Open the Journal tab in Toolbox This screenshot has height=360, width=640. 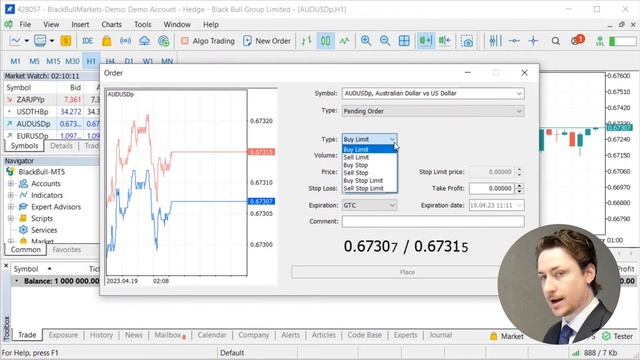[x=440, y=335]
